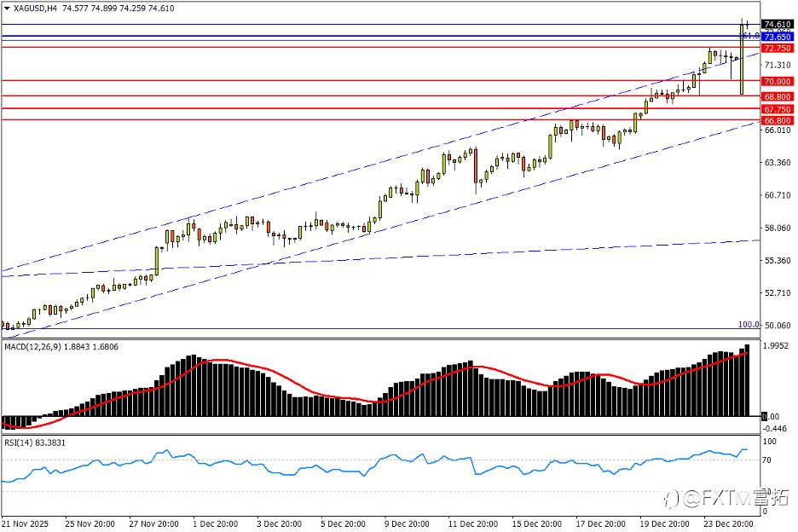Click the 58.060 price axis value
This screenshot has width=798, height=532.
[778, 228]
